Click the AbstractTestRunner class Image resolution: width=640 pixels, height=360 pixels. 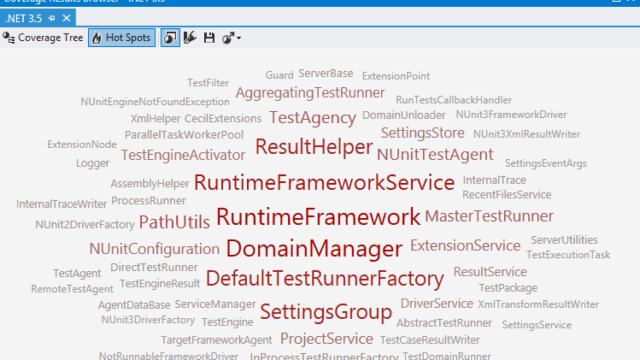444,323
